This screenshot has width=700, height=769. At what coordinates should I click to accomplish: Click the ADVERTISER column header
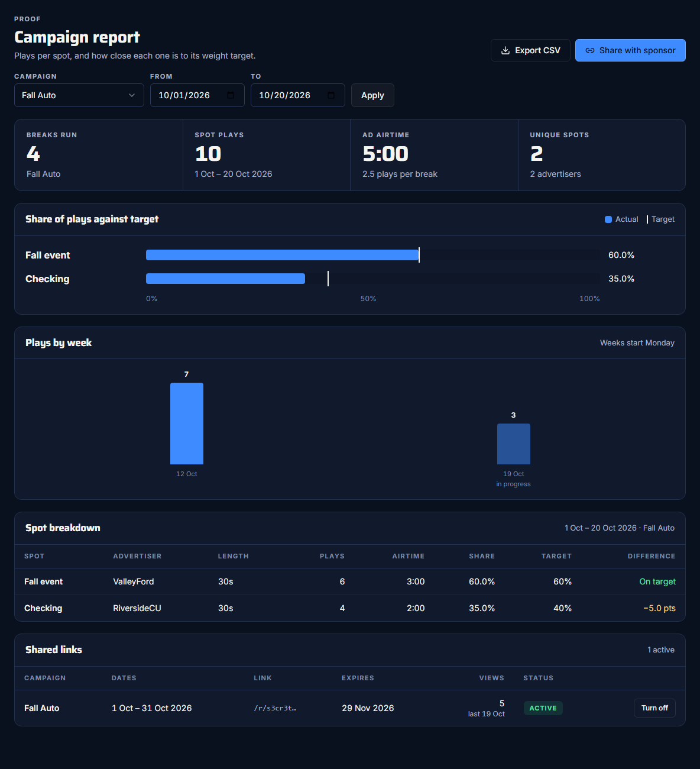coord(137,556)
